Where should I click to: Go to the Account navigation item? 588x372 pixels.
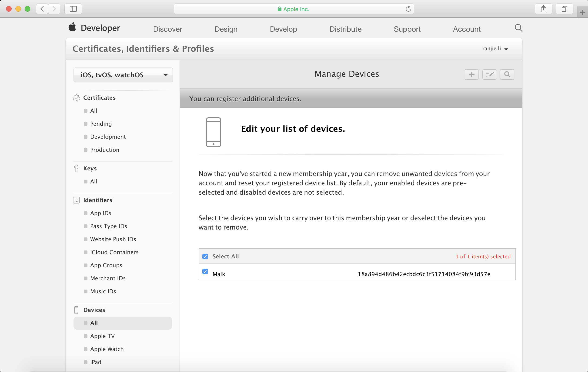click(466, 29)
